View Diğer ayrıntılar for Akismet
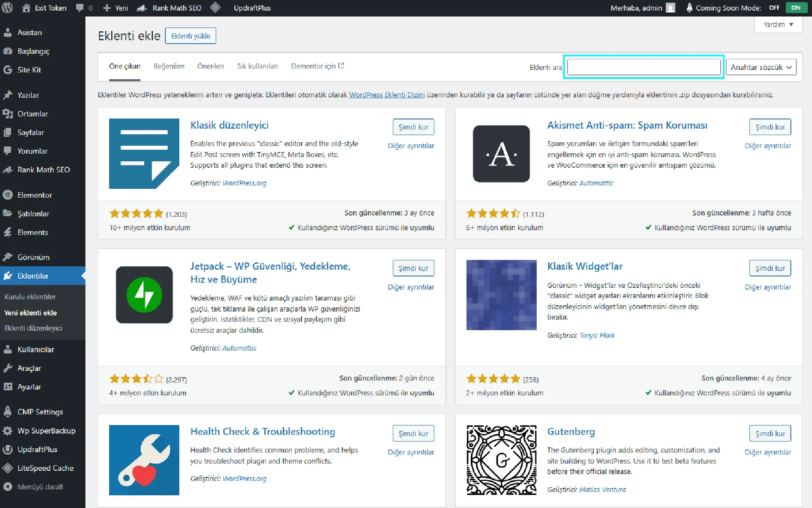The image size is (812, 508). coord(768,146)
